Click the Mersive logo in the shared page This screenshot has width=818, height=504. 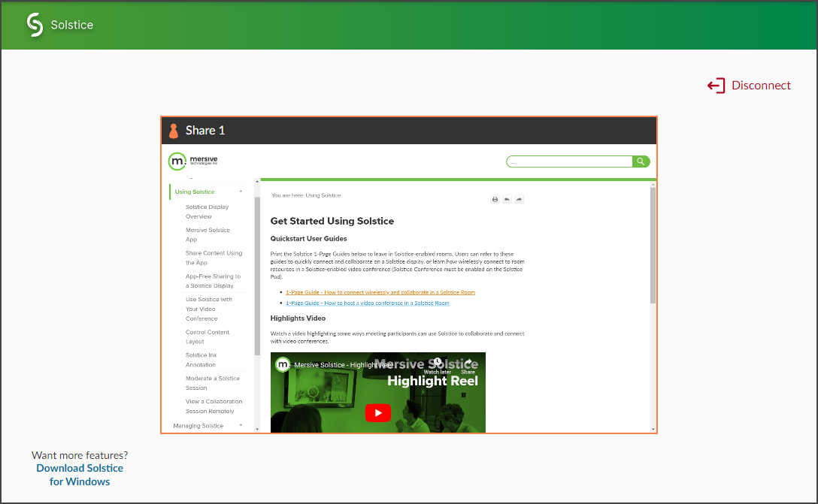pyautogui.click(x=193, y=161)
